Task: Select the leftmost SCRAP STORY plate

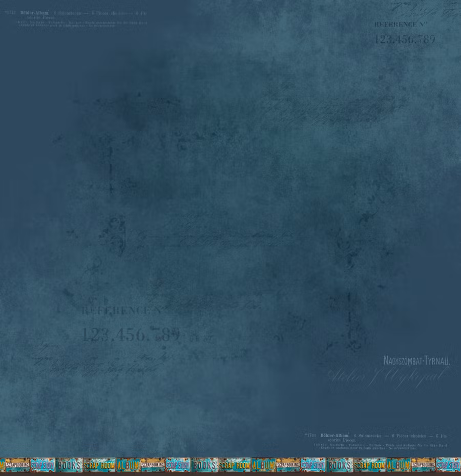Action: click(43, 465)
